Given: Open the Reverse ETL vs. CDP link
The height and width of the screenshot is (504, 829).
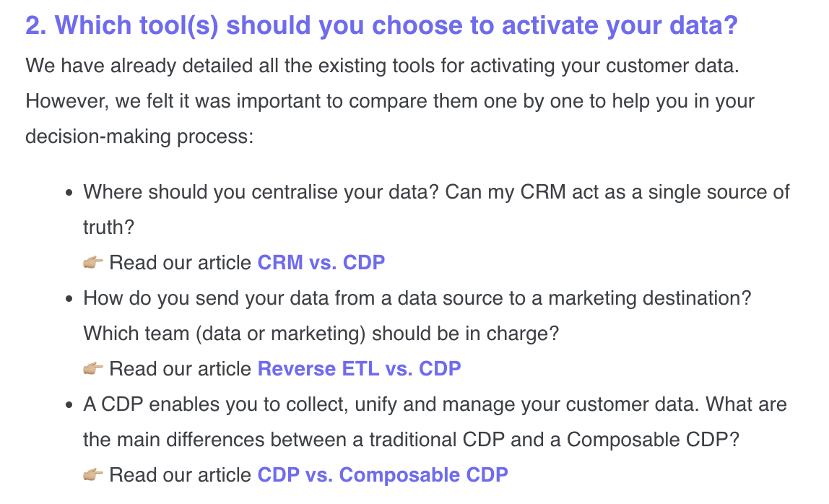Looking at the screenshot, I should (359, 368).
